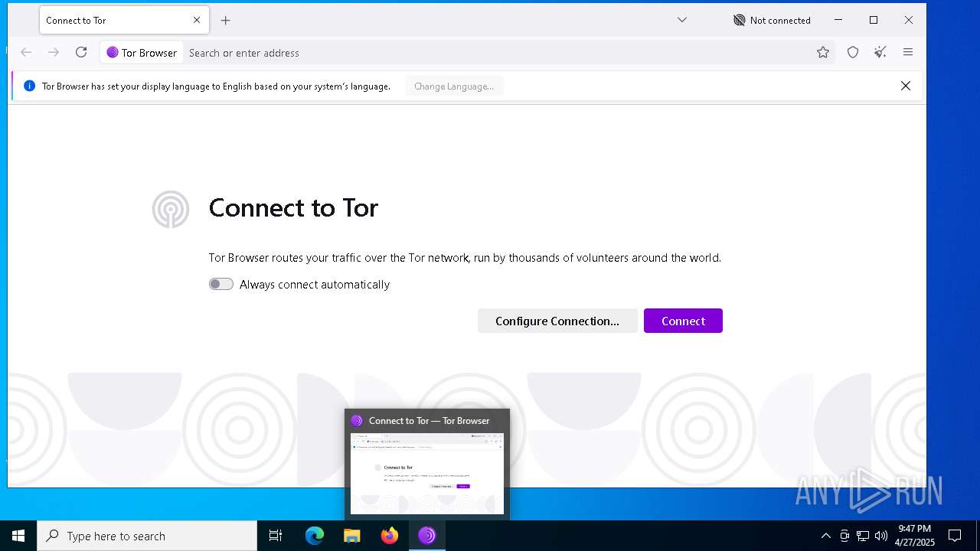Maximize the Tor Browser window
This screenshot has width=980, height=551.
click(x=874, y=20)
